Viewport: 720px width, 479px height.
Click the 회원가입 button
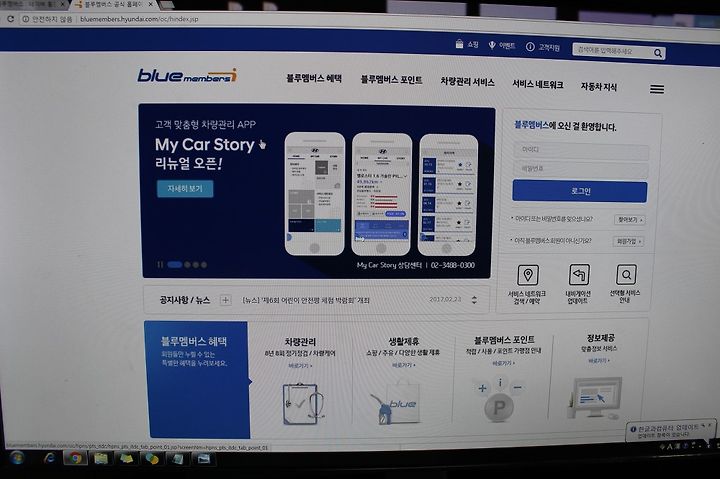(x=628, y=241)
